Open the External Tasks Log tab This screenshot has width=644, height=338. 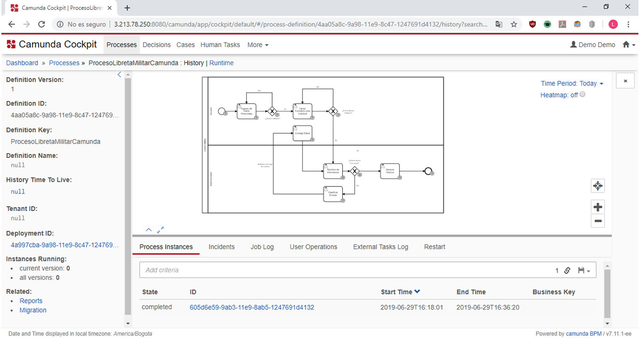381,247
